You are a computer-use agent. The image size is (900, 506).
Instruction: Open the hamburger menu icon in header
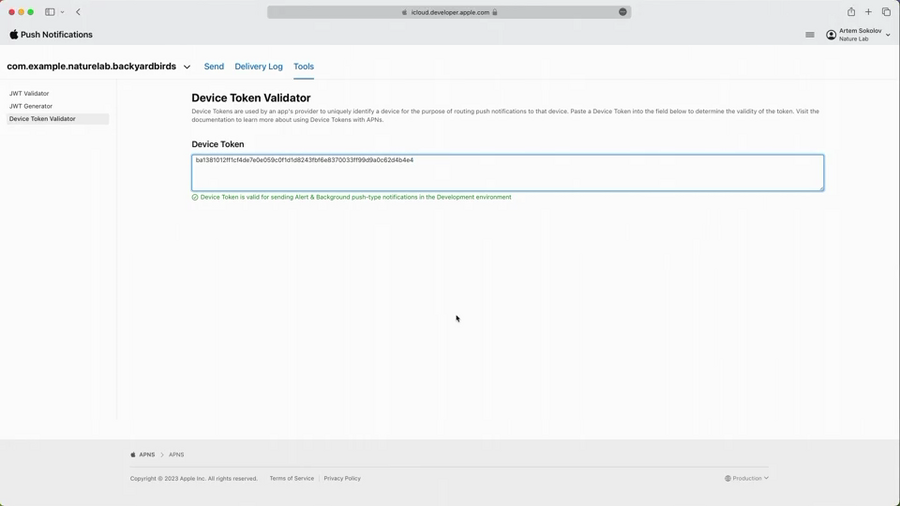click(810, 35)
